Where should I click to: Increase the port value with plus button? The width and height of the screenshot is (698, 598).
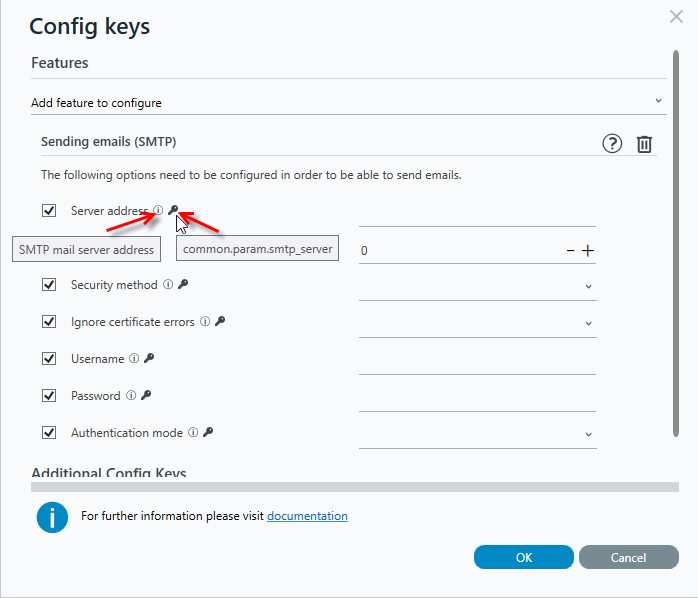click(x=588, y=251)
